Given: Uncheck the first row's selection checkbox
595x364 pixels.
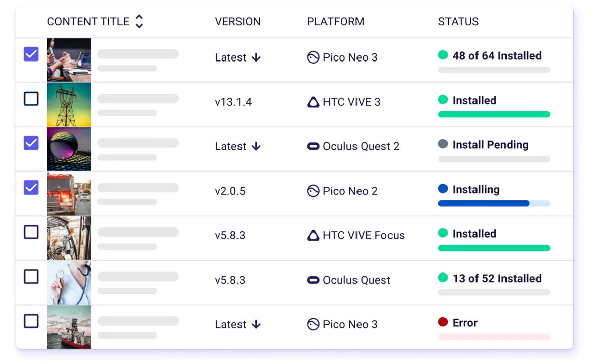Looking at the screenshot, I should click(x=31, y=54).
